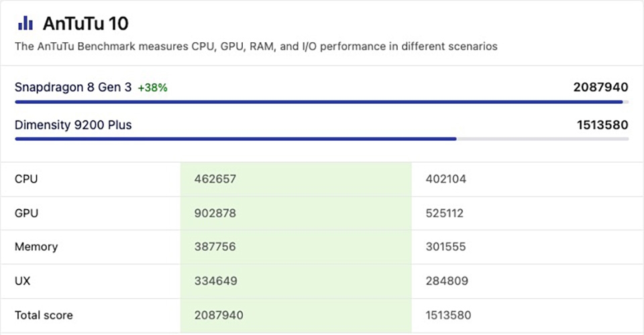The height and width of the screenshot is (335, 644).
Task: Click the +38% green percentage
Action: 152,88
